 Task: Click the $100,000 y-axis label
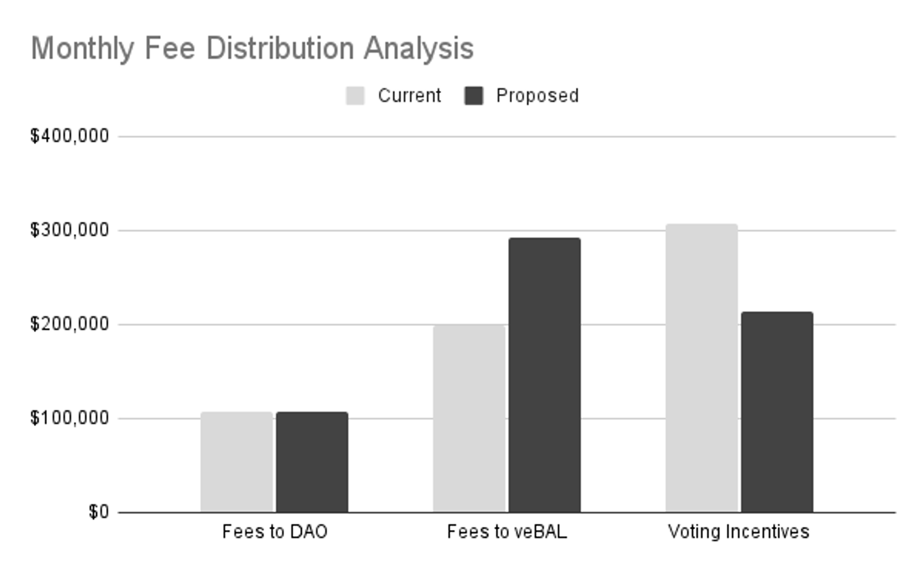[70, 418]
